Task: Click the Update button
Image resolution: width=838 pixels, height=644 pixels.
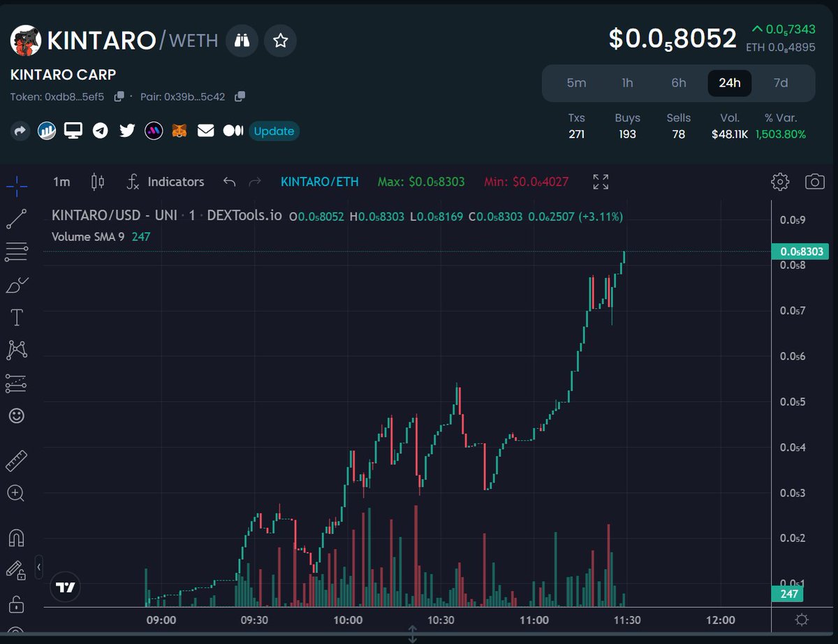Action: (x=274, y=131)
